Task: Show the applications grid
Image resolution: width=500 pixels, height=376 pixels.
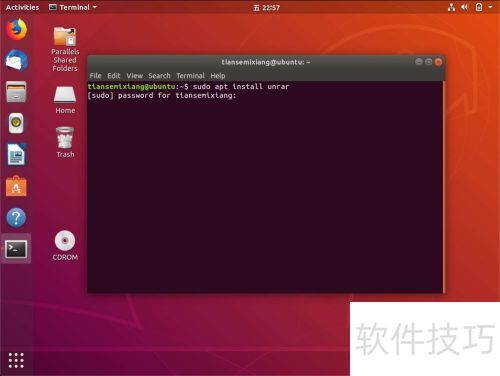Action: point(16,360)
